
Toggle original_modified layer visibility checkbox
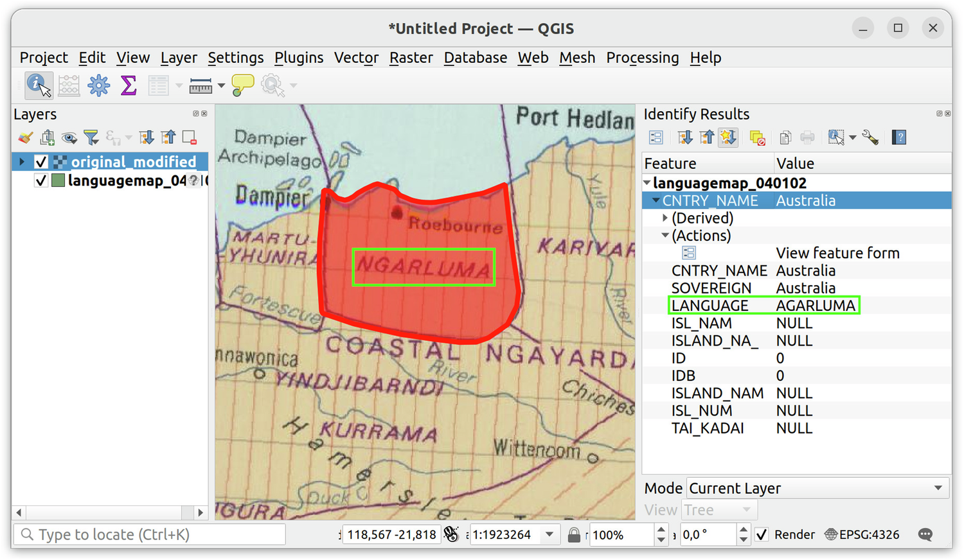tap(41, 162)
